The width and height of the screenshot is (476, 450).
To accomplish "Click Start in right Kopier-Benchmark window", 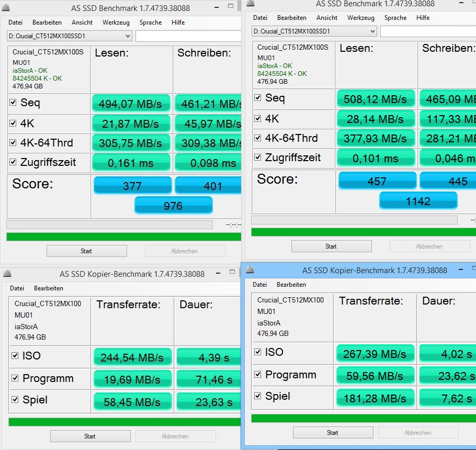I will coord(333,433).
